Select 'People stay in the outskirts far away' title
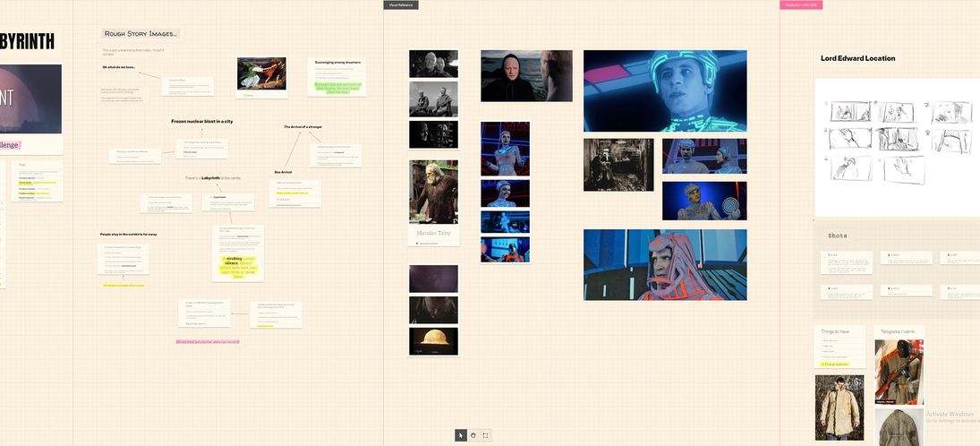Viewport: 980px width, 446px height. 128,234
